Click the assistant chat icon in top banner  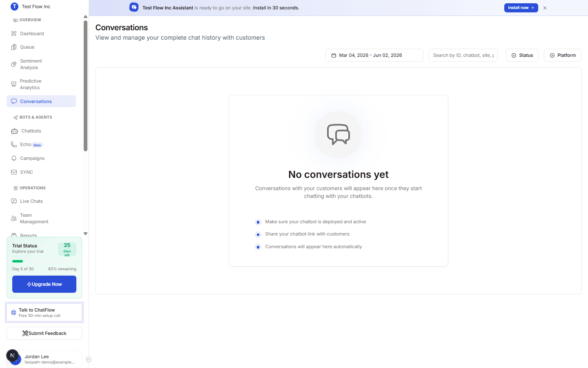pos(134,7)
